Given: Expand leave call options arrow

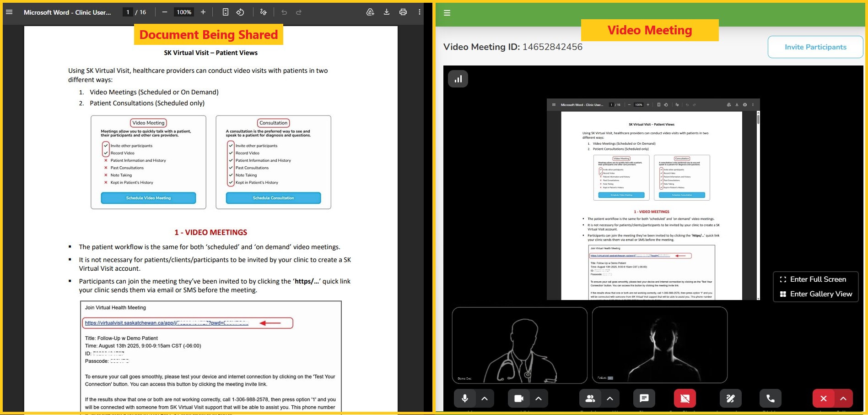Looking at the screenshot, I should pos(843,399).
